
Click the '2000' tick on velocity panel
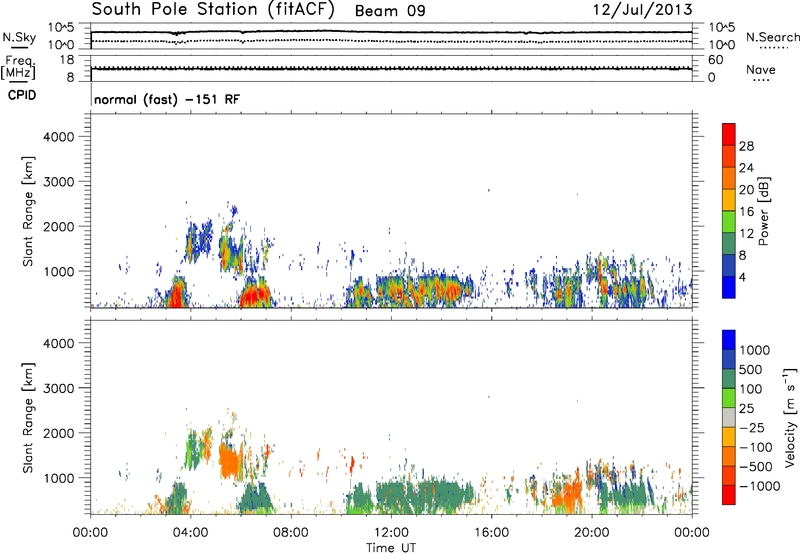coord(59,433)
